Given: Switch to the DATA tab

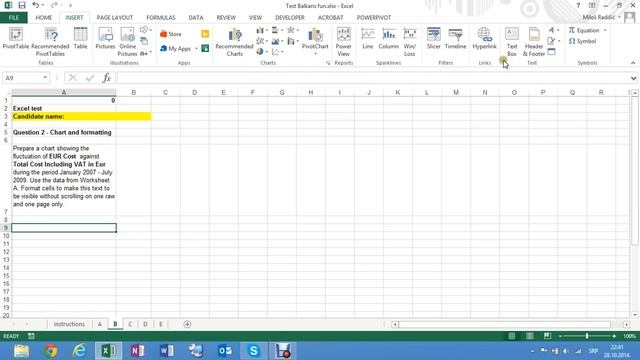Looking at the screenshot, I should click(196, 18).
